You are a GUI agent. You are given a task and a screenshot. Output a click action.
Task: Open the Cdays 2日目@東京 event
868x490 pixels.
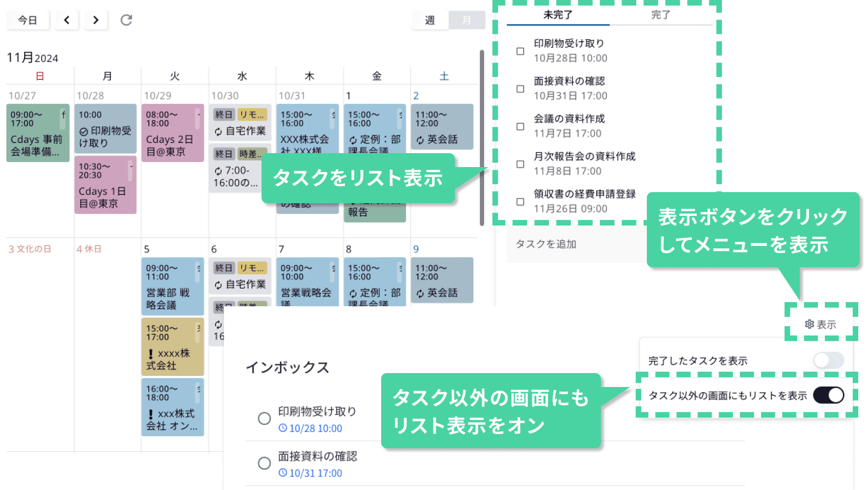tap(172, 133)
